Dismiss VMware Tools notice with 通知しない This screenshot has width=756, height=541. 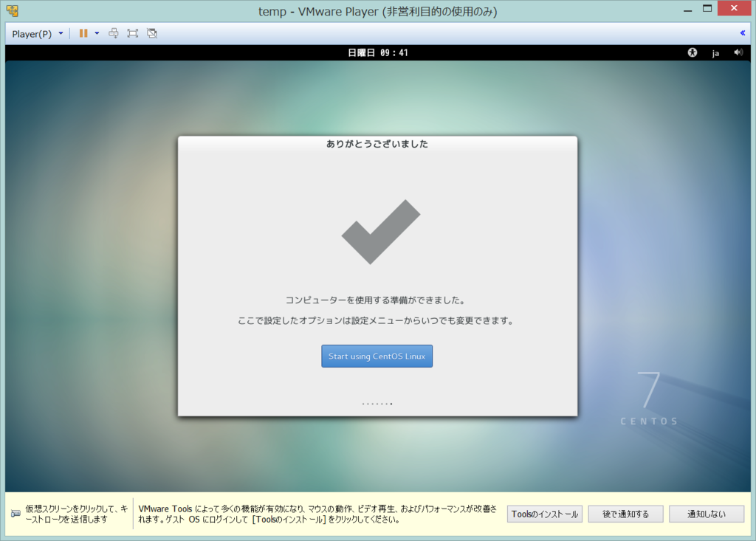click(x=706, y=514)
